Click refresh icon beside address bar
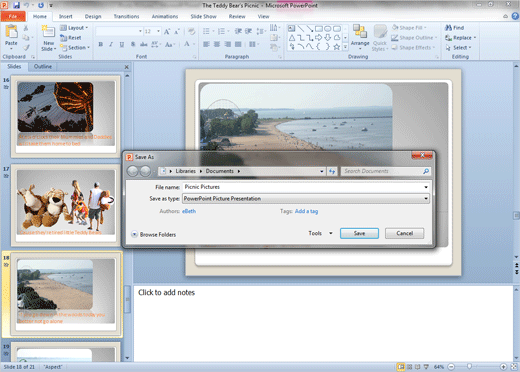The image size is (520, 372). pos(332,171)
